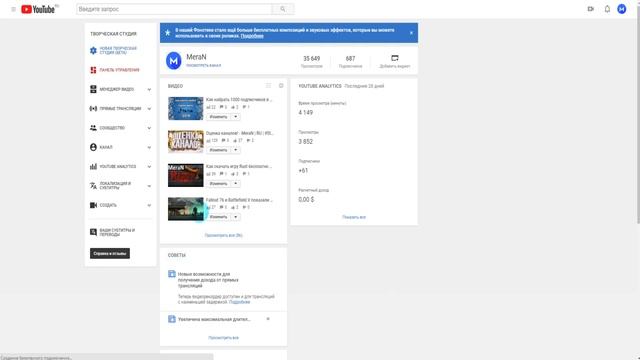Open dropdown arrow beside 'Оценка каналов' video Edit
The width and height of the screenshot is (640, 360).
point(236,150)
